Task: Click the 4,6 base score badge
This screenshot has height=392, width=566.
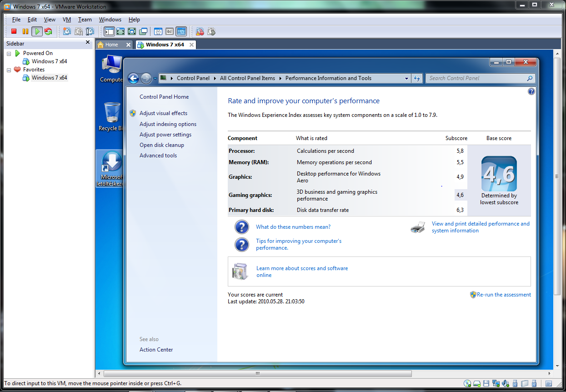Action: pyautogui.click(x=499, y=174)
